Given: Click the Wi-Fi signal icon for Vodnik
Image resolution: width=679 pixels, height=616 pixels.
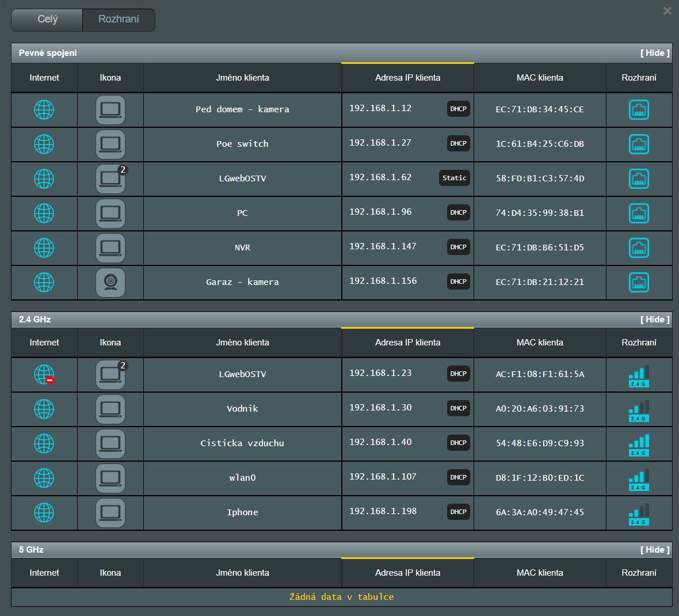Looking at the screenshot, I should tap(639, 410).
